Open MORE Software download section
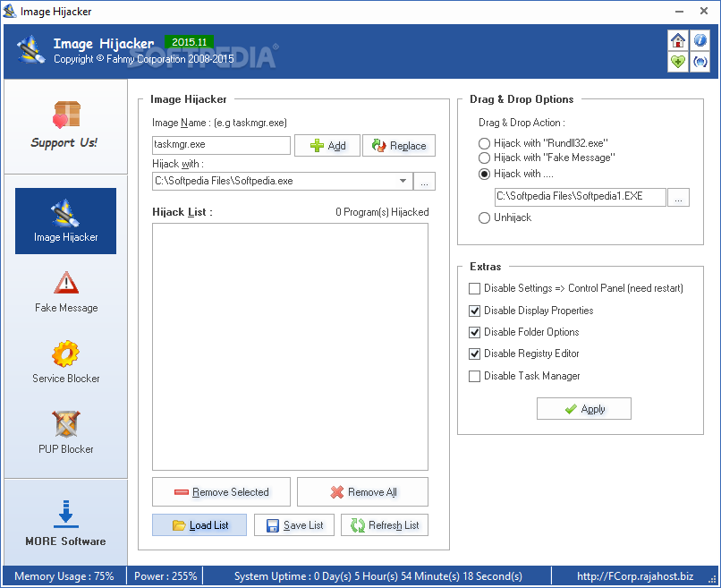 pyautogui.click(x=66, y=524)
